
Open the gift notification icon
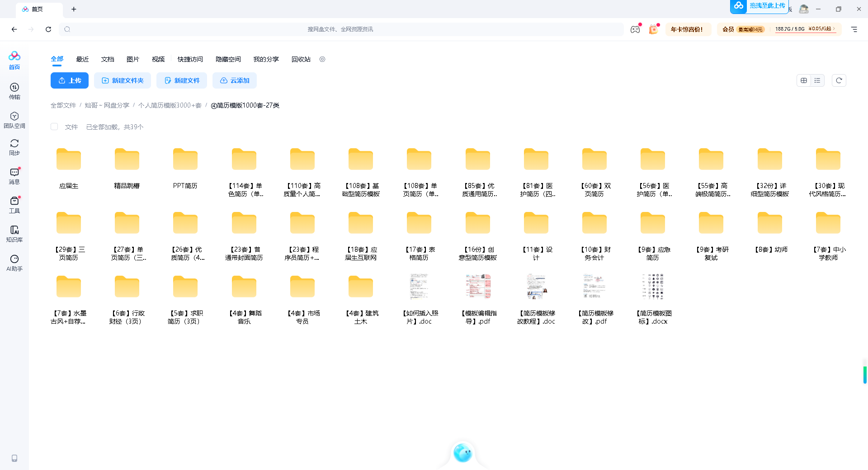coord(653,29)
